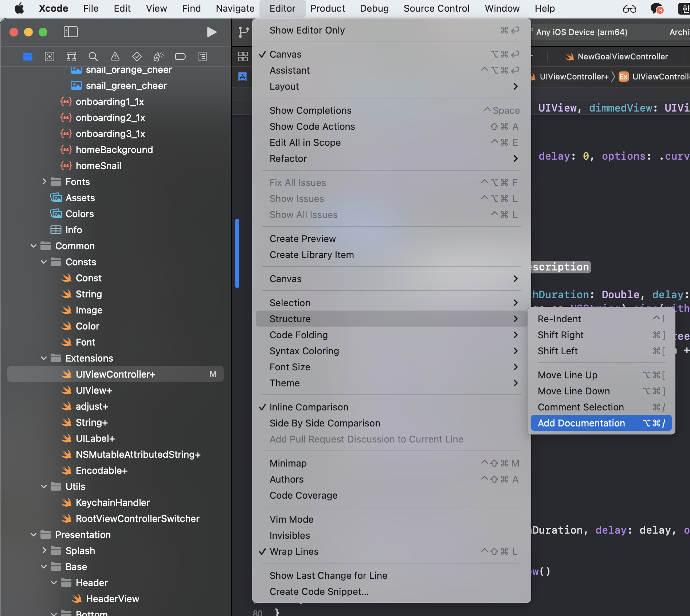The height and width of the screenshot is (616, 690).
Task: Select the homeSnail animation file
Action: 91,166
